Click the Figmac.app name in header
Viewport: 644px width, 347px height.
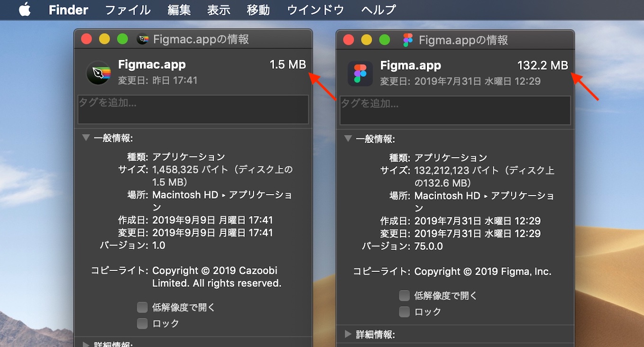[x=152, y=64]
